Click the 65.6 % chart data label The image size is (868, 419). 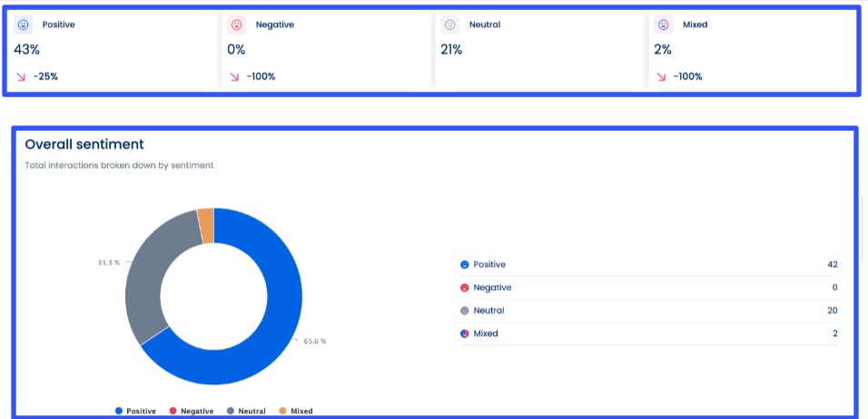click(312, 342)
